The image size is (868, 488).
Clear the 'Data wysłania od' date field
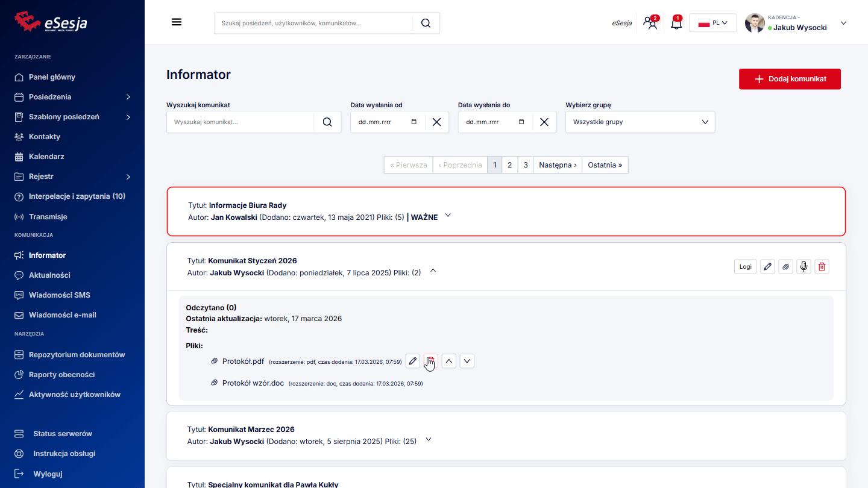[x=436, y=122]
